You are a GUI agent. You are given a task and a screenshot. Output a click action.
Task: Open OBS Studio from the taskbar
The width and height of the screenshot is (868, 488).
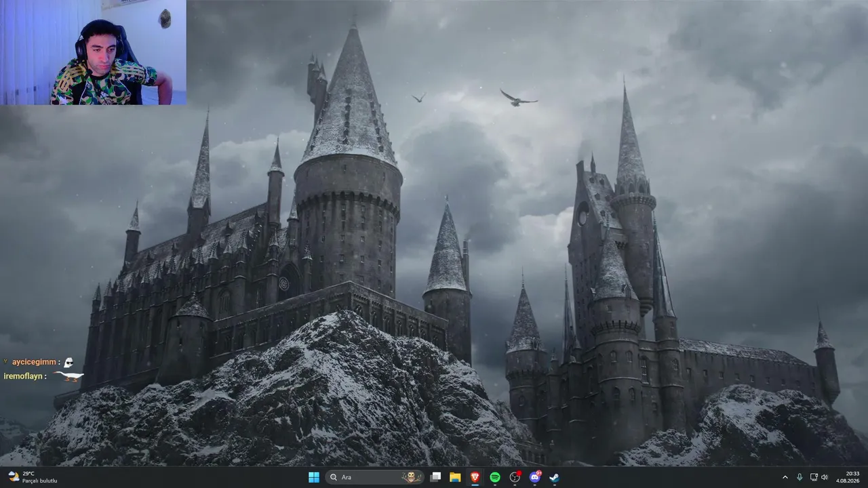click(x=515, y=477)
